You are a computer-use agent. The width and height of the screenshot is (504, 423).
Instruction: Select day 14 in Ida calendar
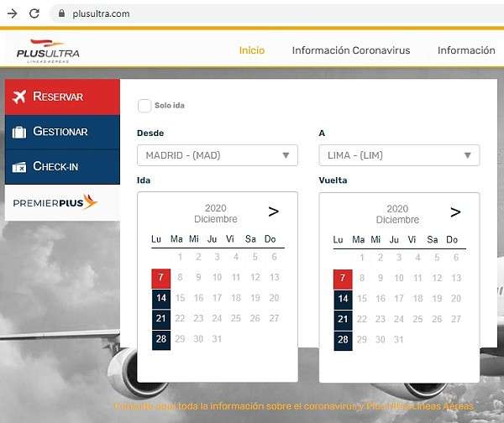(161, 299)
